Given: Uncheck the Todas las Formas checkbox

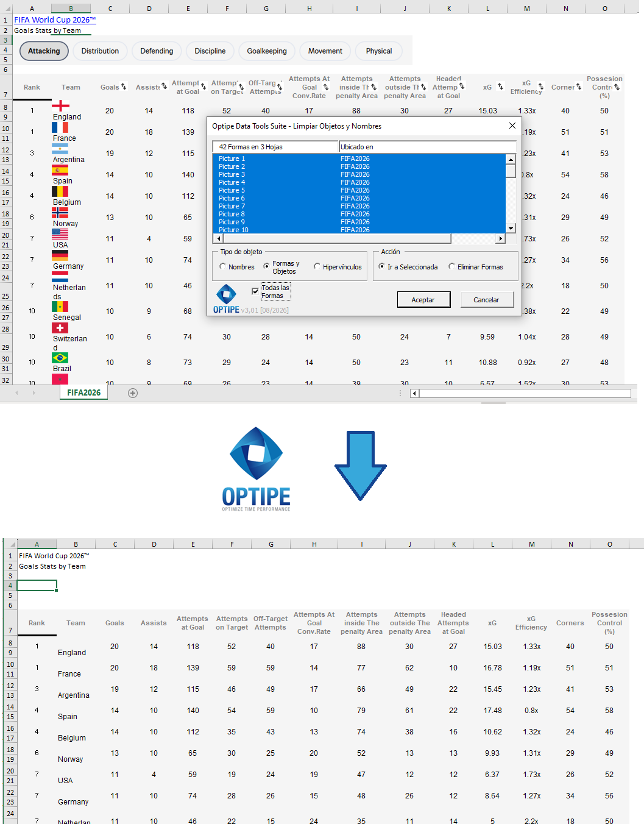Looking at the screenshot, I should pos(255,291).
